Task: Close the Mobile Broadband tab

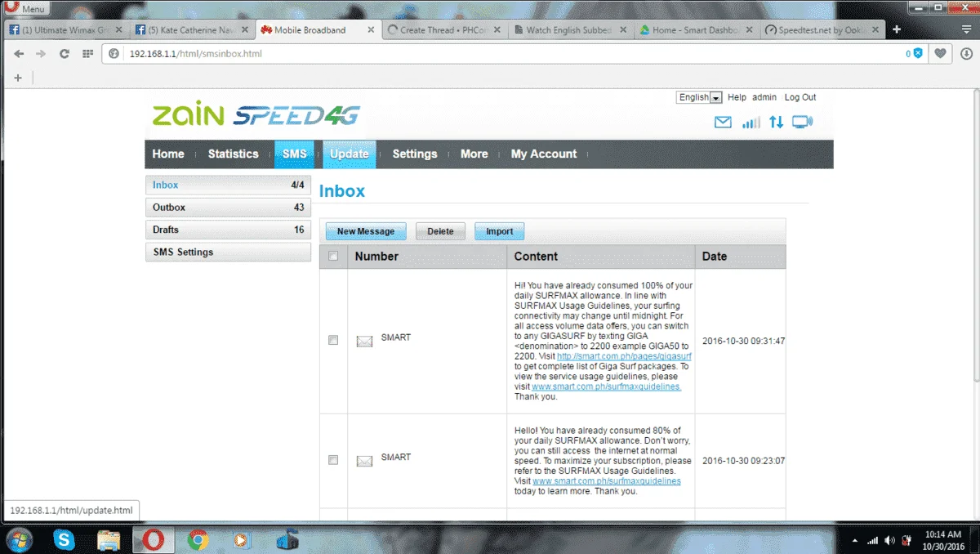Action: pyautogui.click(x=371, y=30)
